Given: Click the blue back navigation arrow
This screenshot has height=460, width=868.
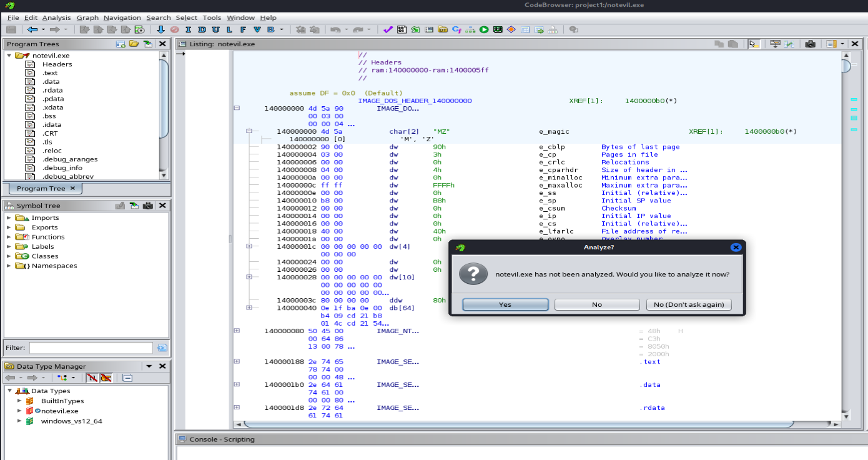Looking at the screenshot, I should pos(32,29).
